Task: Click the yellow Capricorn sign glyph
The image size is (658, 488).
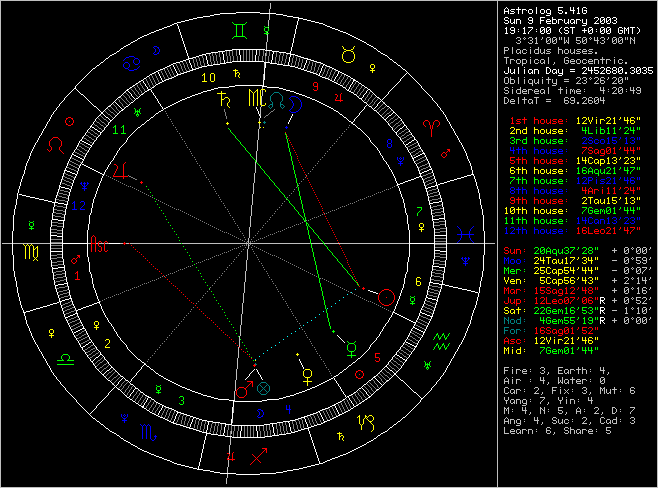Action: [x=366, y=423]
